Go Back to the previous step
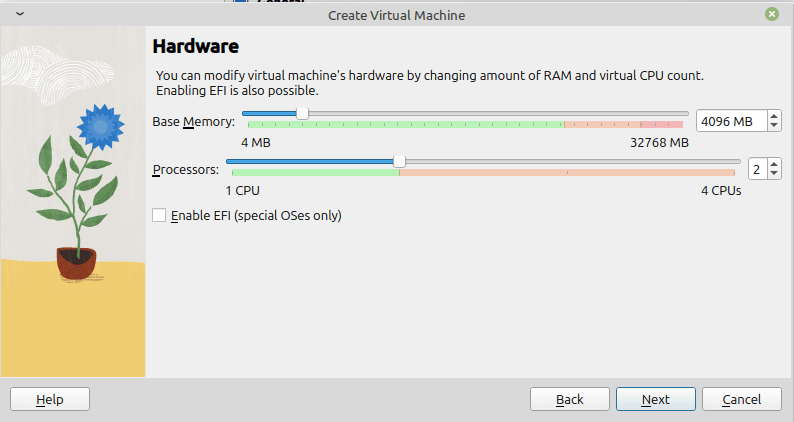Screen dimensions: 794x422 pos(570,399)
